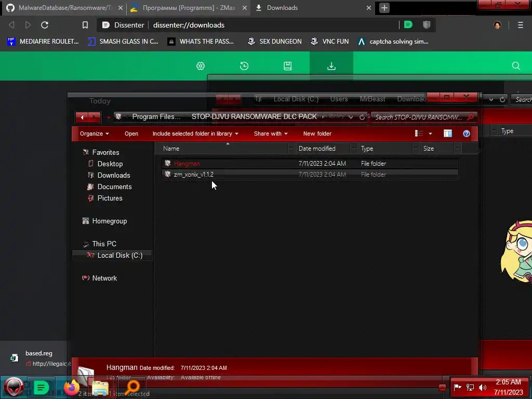This screenshot has height=399, width=532.
Task: Select the Hangman folder
Action: pos(310,164)
